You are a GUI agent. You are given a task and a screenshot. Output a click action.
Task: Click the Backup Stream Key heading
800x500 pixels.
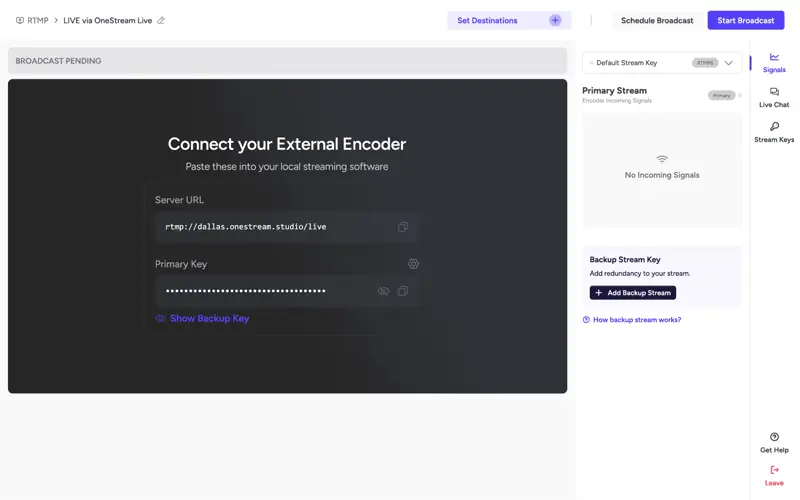pyautogui.click(x=625, y=259)
